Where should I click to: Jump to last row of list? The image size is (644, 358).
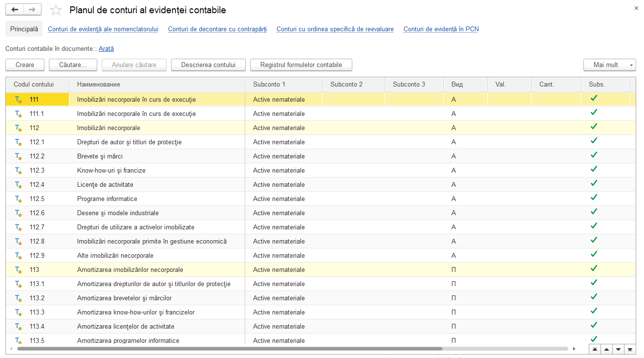(x=630, y=349)
